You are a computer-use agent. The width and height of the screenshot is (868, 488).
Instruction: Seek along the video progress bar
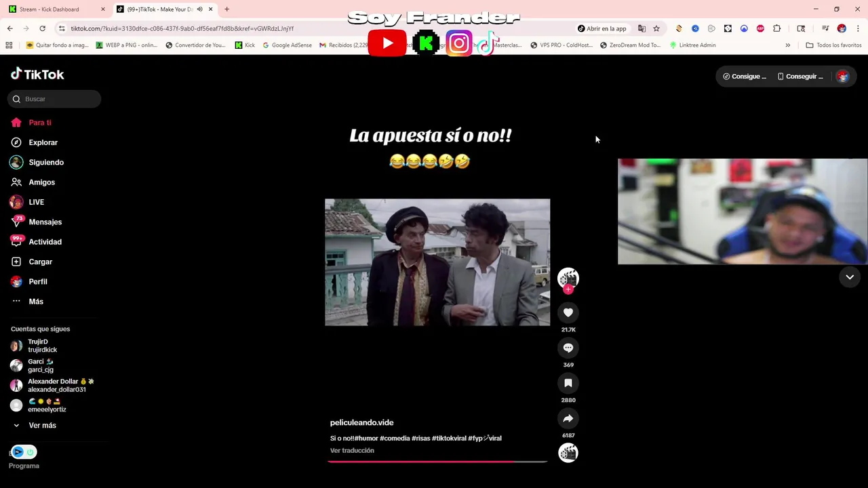pos(437,462)
